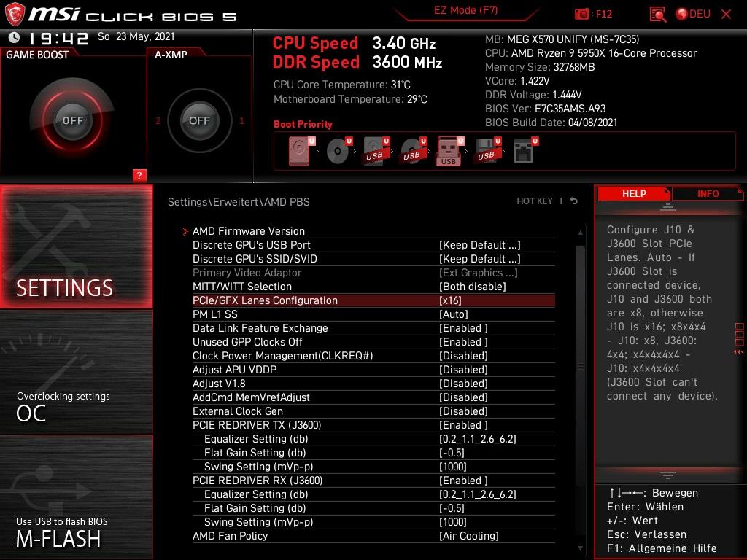Toggle the A-XMP OFF knob
747x560 pixels.
point(199,120)
